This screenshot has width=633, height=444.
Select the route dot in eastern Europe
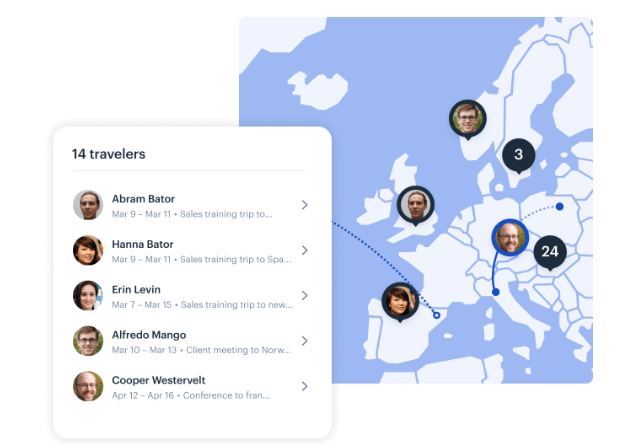560,207
